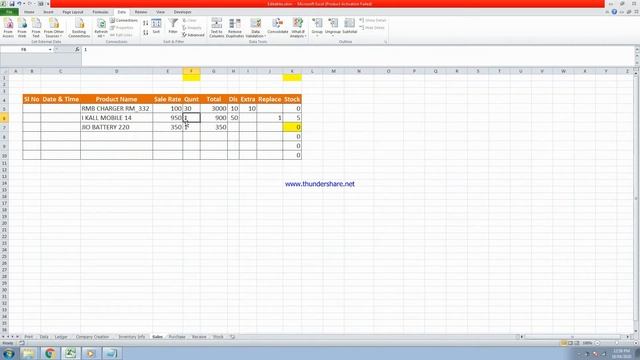Click the insert new worksheet tab button

pyautogui.click(x=233, y=337)
